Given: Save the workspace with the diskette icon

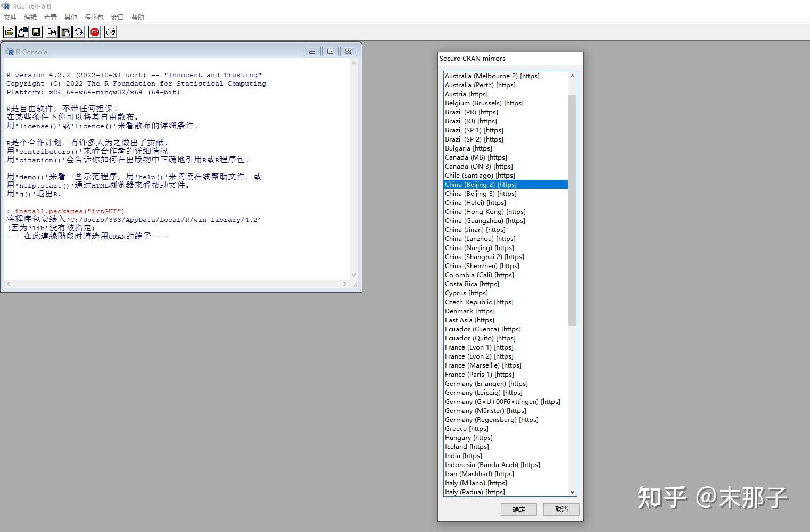Looking at the screenshot, I should pos(36,32).
